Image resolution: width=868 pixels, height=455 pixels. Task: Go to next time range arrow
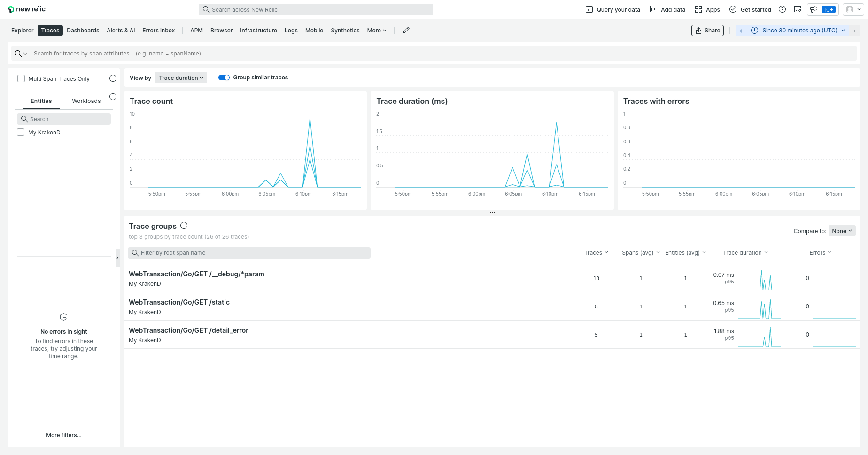pyautogui.click(x=854, y=31)
